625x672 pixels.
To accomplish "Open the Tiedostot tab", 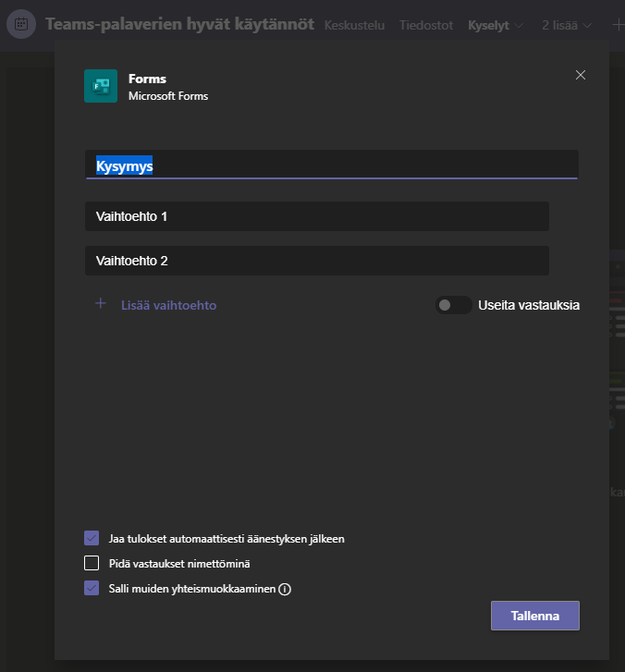I will (x=426, y=25).
